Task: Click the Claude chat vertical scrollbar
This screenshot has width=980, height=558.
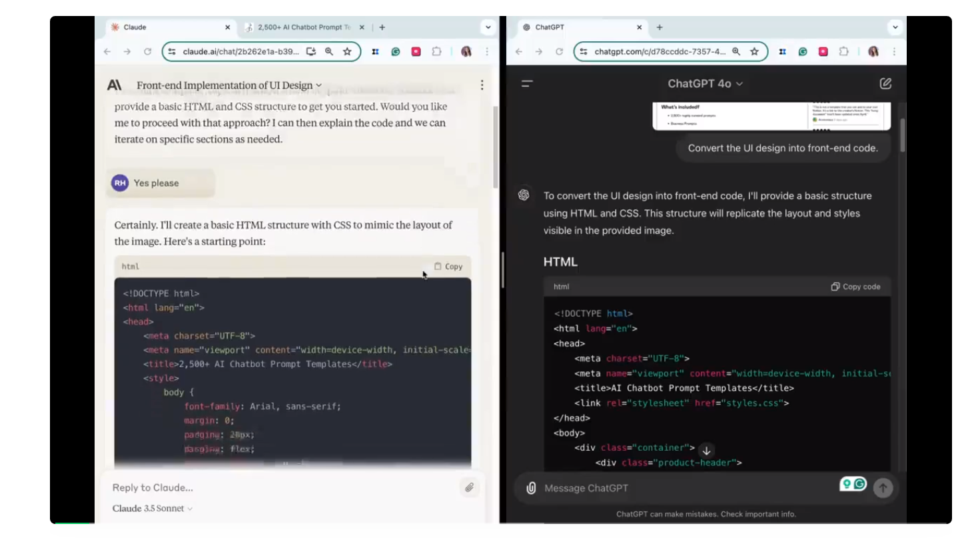Action: tap(496, 147)
